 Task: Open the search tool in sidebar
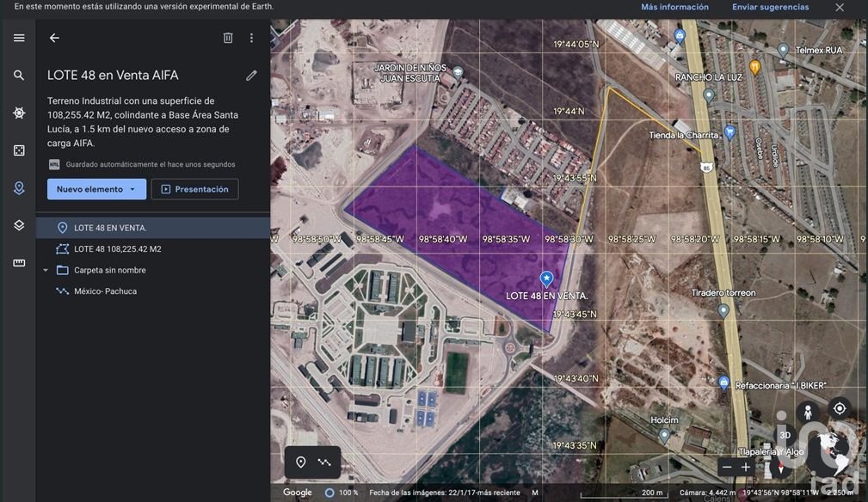pos(19,76)
